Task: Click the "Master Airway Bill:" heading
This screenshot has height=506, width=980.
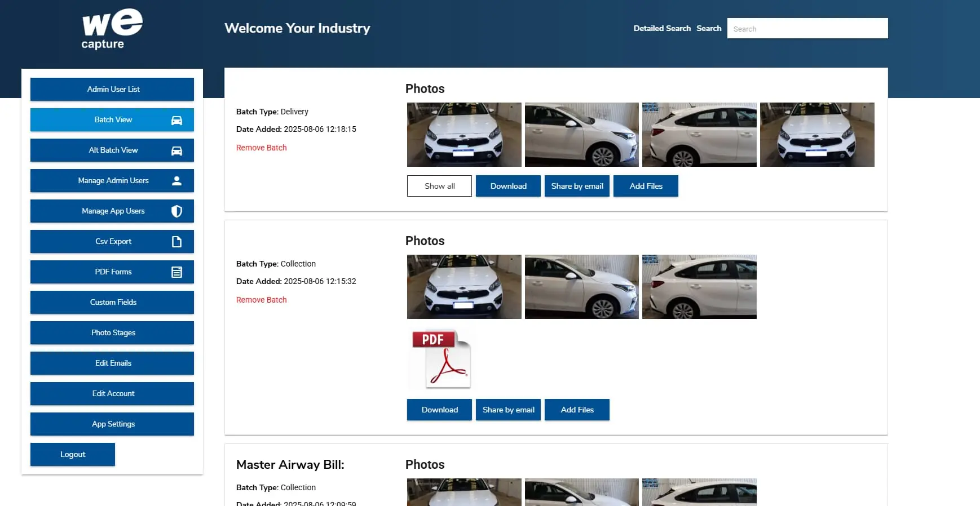Action: point(290,464)
